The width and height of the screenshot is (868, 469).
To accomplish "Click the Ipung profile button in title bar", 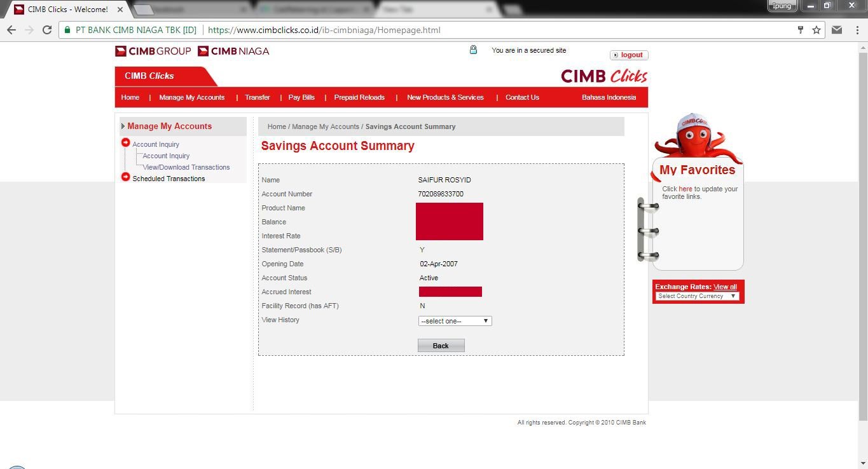I will (782, 6).
